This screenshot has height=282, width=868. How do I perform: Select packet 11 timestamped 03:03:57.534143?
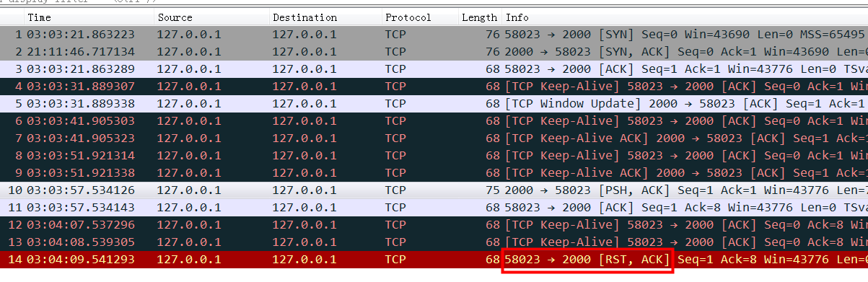434,208
